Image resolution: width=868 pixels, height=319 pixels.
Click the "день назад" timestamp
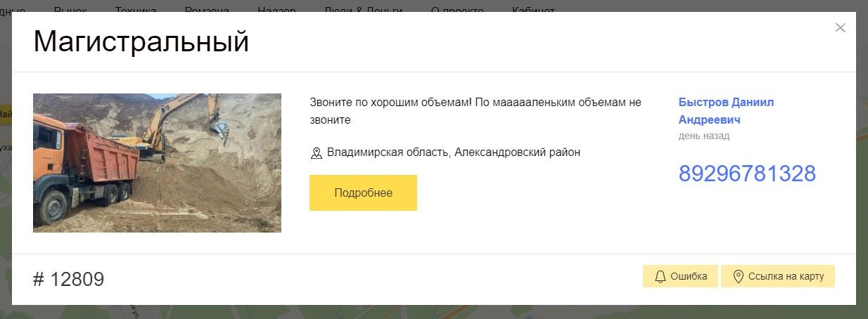coord(703,136)
